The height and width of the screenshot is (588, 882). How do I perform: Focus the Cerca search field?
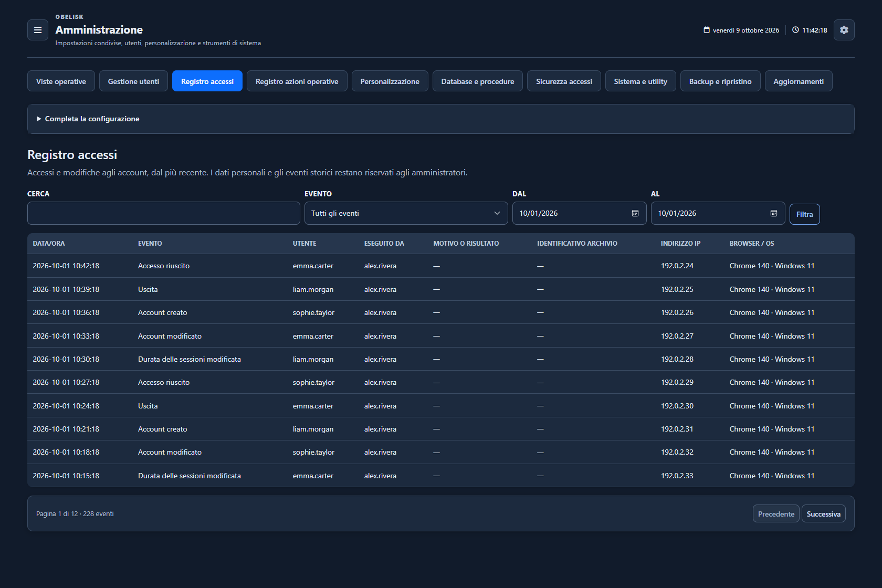click(x=164, y=213)
